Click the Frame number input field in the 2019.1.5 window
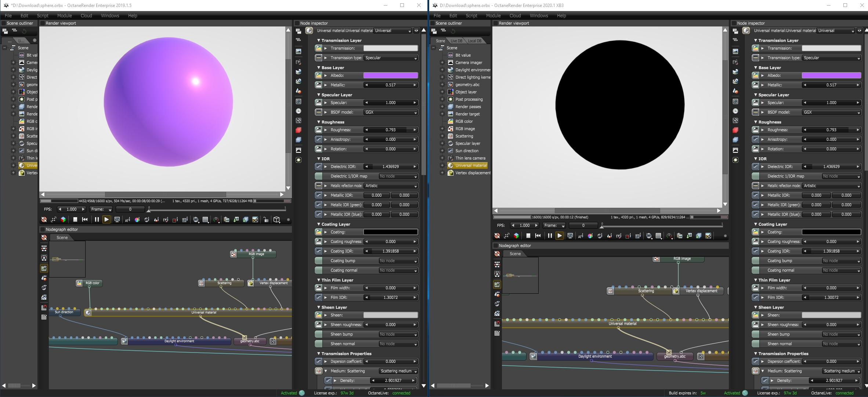This screenshot has width=868, height=397. 130,209
